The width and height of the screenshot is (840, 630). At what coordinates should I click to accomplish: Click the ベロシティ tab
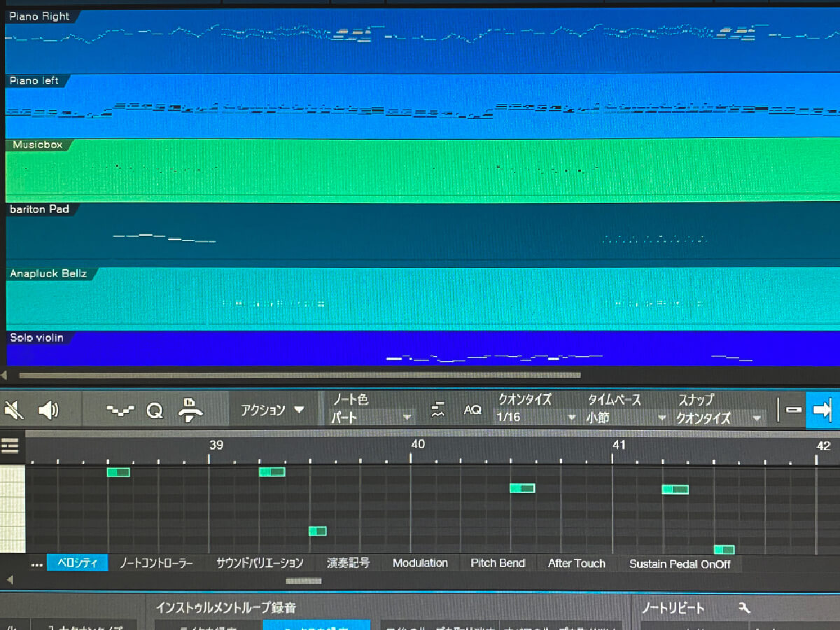pos(77,563)
